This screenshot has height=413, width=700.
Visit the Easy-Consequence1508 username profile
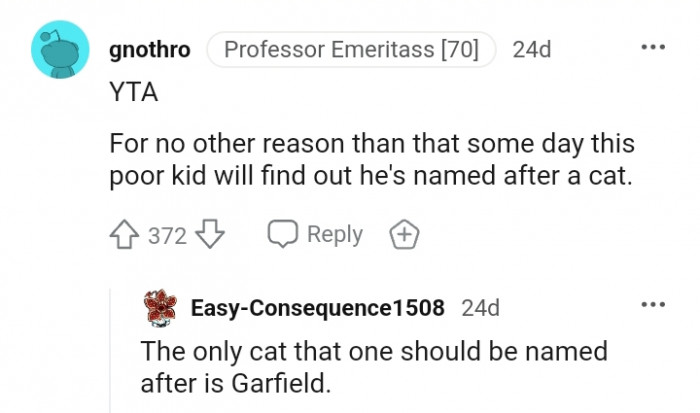pyautogui.click(x=317, y=308)
